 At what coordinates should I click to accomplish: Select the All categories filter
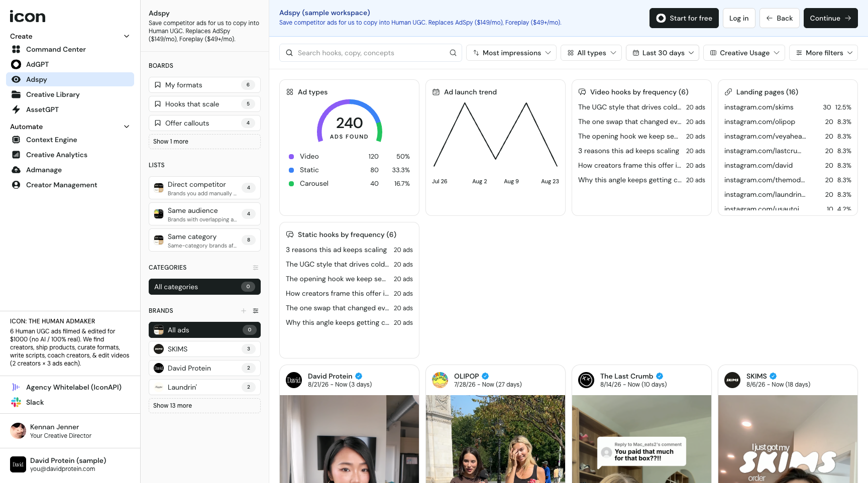click(204, 287)
